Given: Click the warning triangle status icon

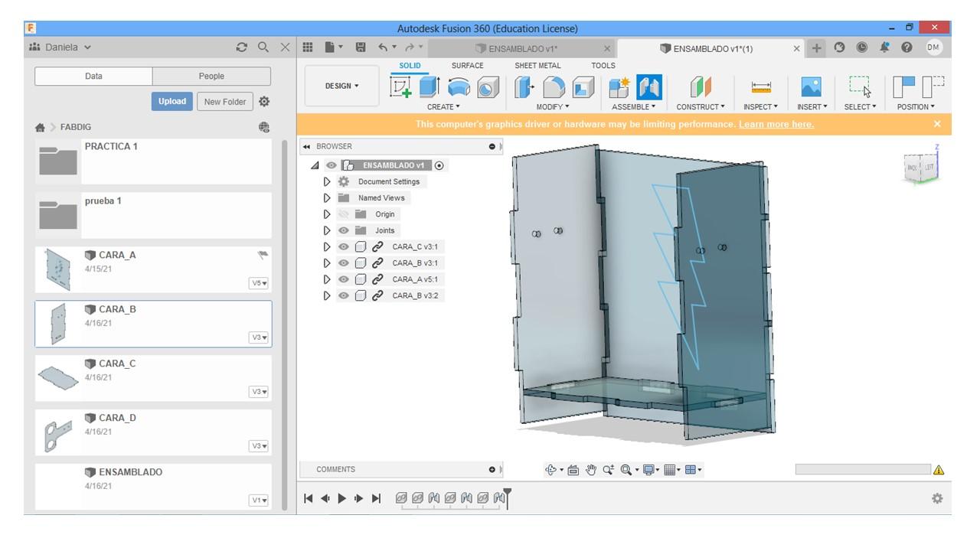Looking at the screenshot, I should (939, 470).
